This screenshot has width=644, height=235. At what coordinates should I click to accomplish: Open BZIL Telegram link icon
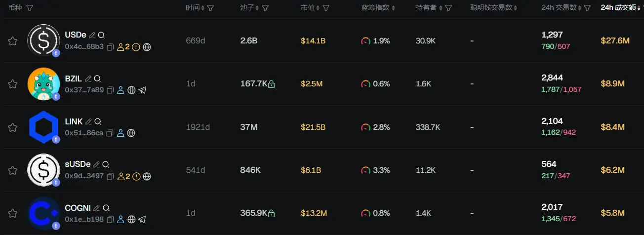(143, 90)
